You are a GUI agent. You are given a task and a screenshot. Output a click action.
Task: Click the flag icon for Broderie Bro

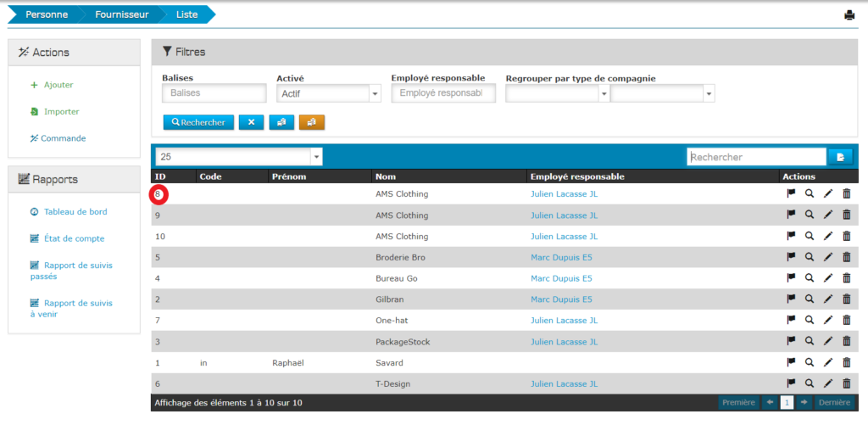(791, 257)
